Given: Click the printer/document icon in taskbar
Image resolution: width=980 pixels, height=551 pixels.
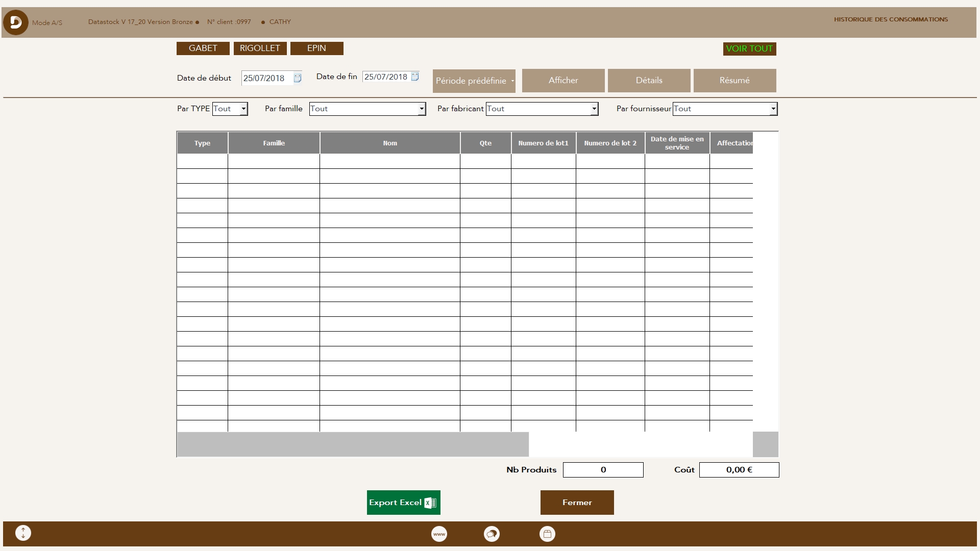Looking at the screenshot, I should click(547, 533).
